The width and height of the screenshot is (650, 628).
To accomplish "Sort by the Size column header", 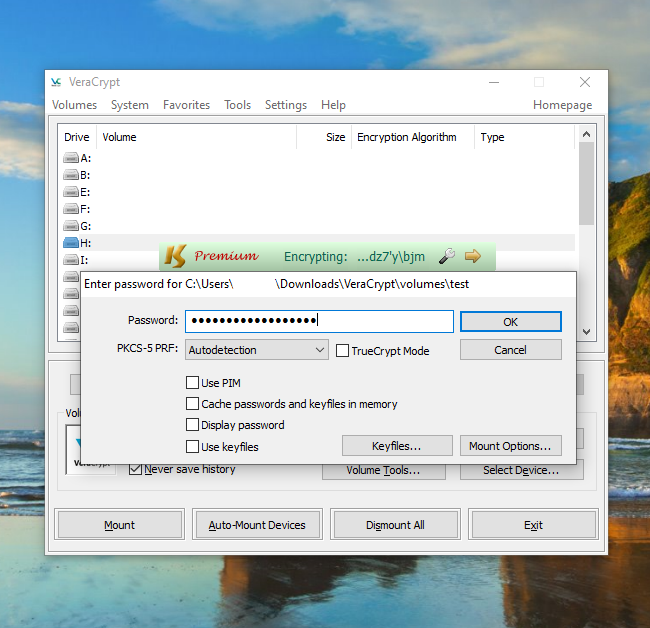I will [x=324, y=137].
